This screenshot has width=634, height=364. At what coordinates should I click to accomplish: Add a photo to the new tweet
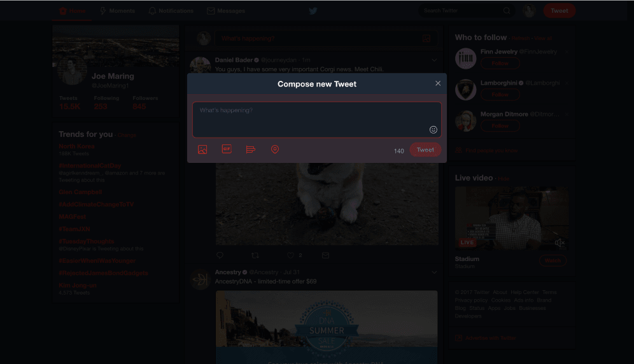[x=202, y=150]
